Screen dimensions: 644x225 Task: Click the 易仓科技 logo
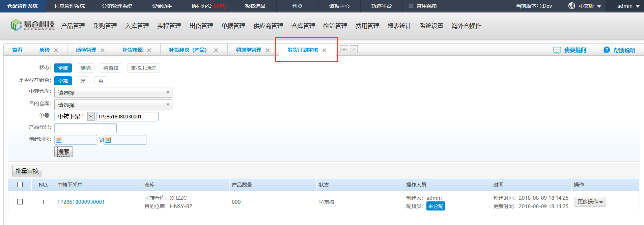(x=32, y=25)
